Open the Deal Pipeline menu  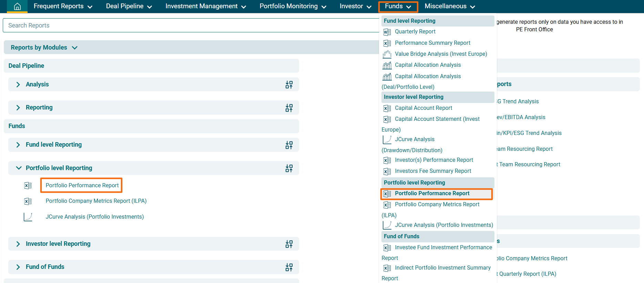pyautogui.click(x=129, y=6)
